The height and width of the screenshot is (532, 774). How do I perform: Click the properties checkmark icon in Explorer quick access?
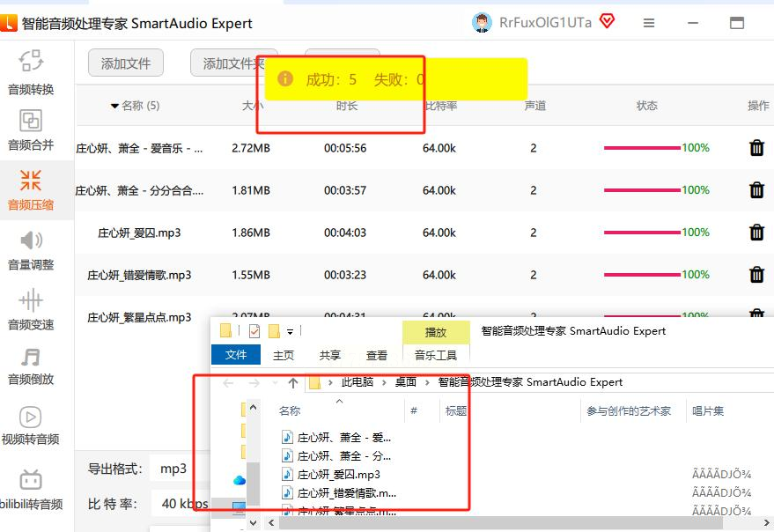(254, 330)
